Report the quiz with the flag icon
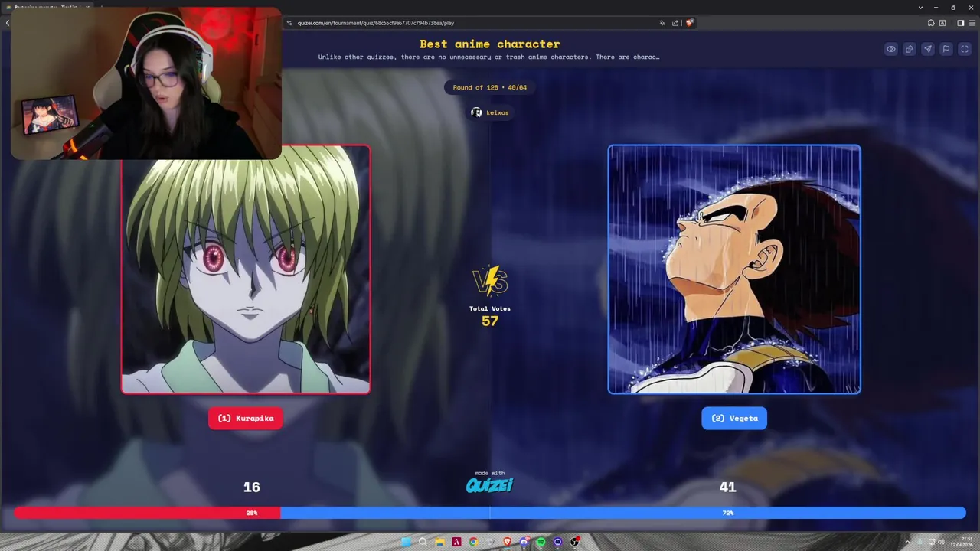 coord(946,49)
